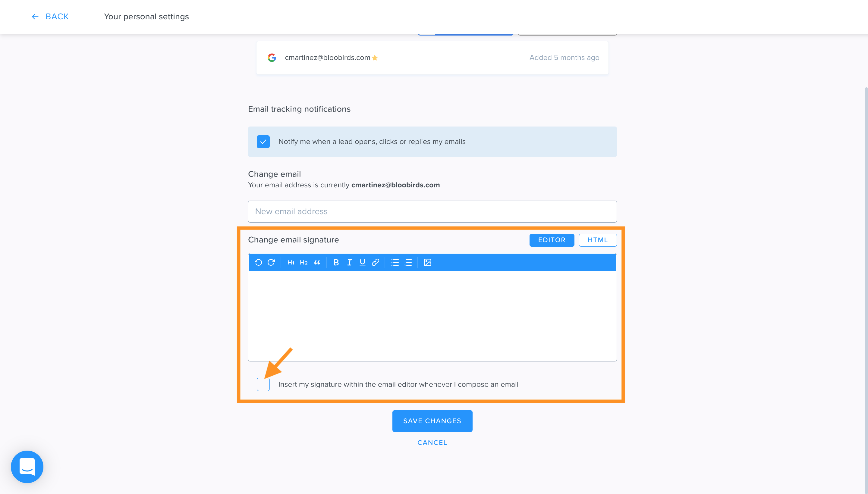Click the SAVE CHANGES button
Viewport: 868px width, 494px height.
(432, 421)
